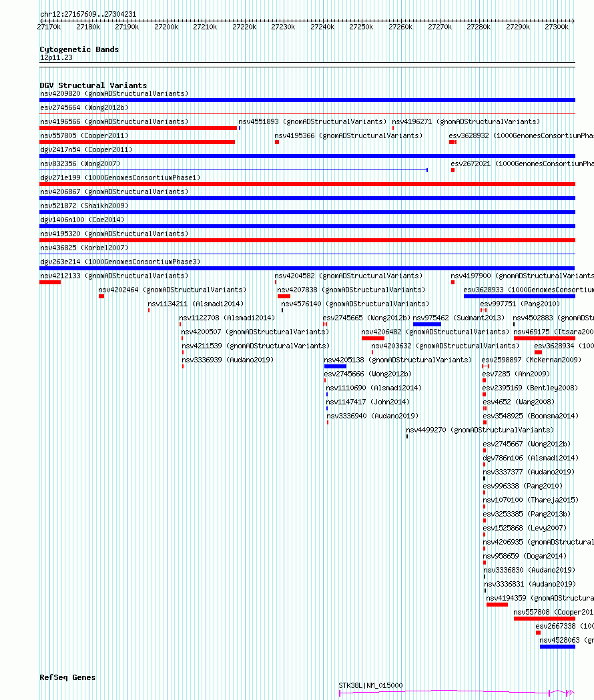
Task: Click the nsv557805 (Cooper2011) label
Action: [x=84, y=135]
